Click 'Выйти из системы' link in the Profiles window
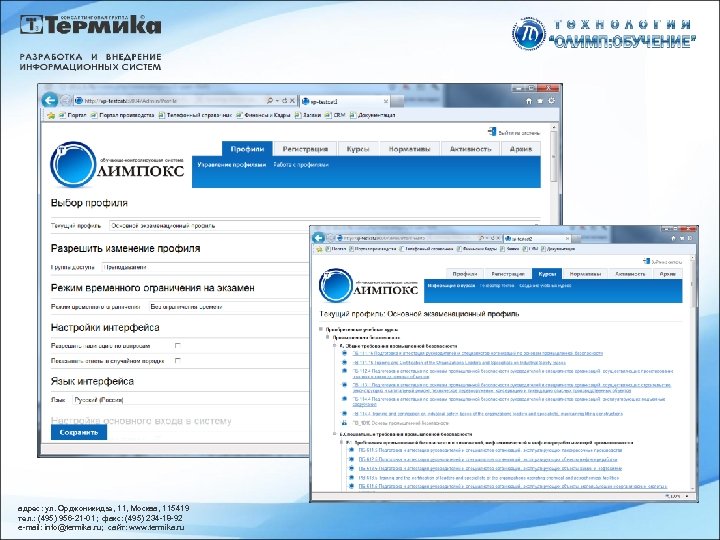 519,133
